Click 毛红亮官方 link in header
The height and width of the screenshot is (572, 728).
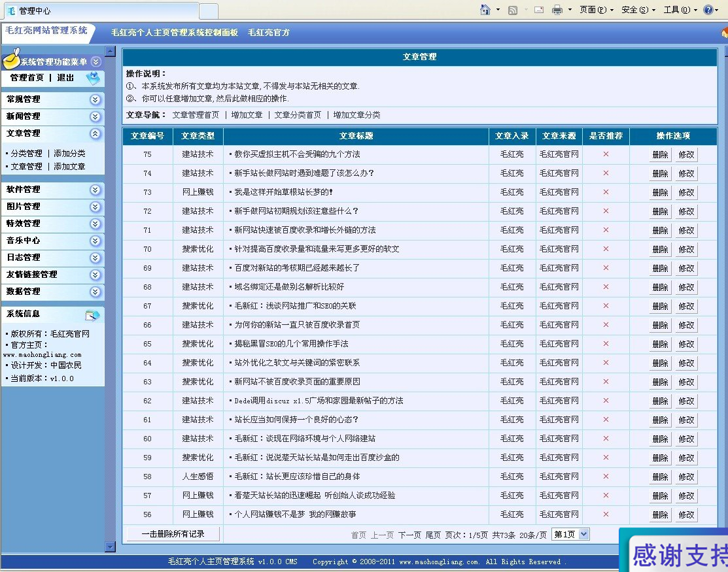tap(268, 33)
